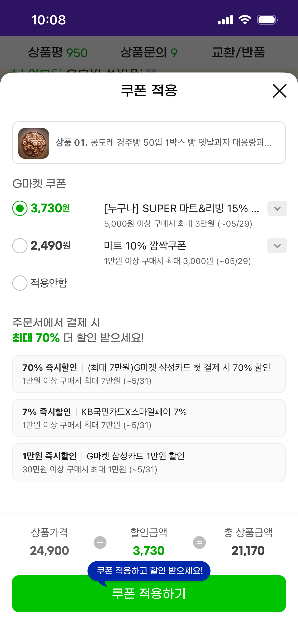This screenshot has height=644, width=298.
Task: Open the 7% 즉시할인 KB국민카드 offer
Action: click(149, 418)
